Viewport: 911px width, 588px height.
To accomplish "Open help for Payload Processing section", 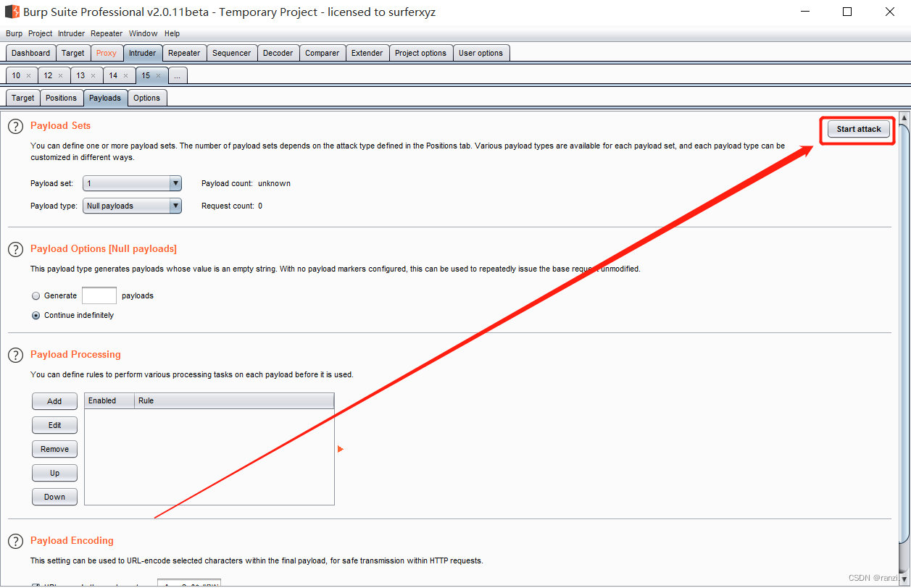I will pyautogui.click(x=15, y=355).
